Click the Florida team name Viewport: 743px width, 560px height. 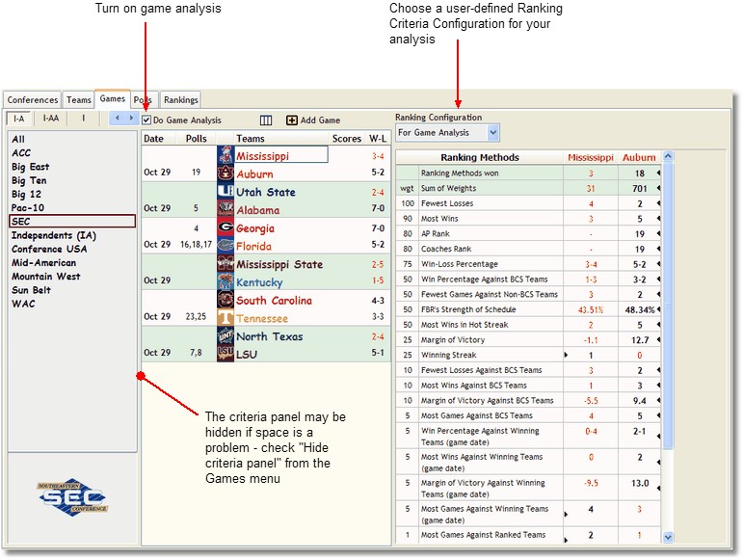254,246
